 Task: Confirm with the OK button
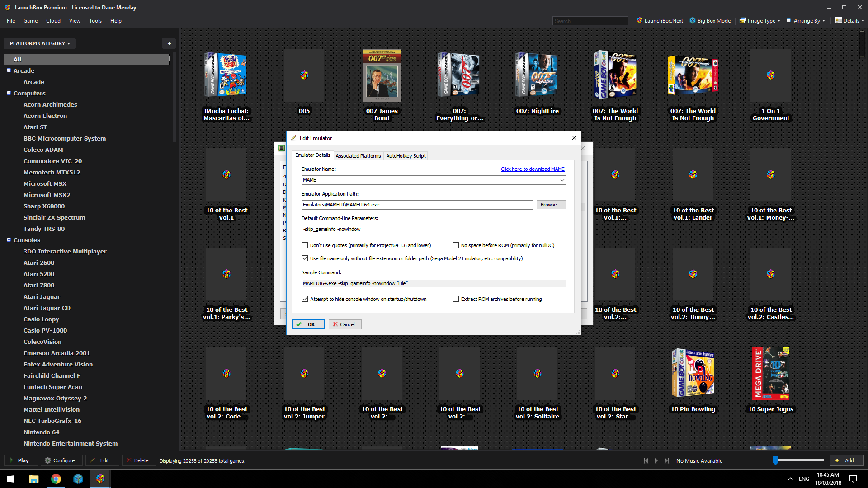(308, 324)
